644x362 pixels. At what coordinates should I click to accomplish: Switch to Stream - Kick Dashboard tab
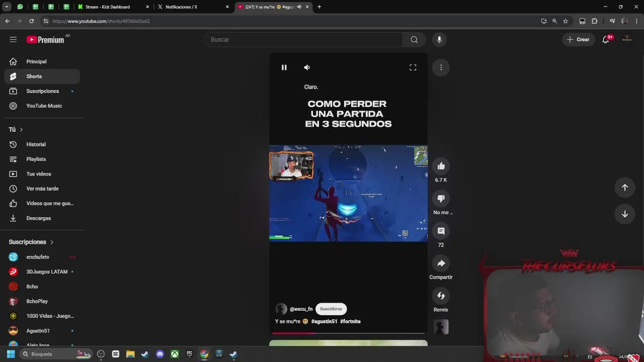pos(113,7)
